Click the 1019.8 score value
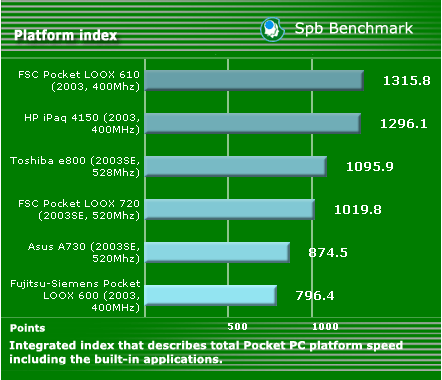This screenshot has width=442, height=380. (358, 210)
